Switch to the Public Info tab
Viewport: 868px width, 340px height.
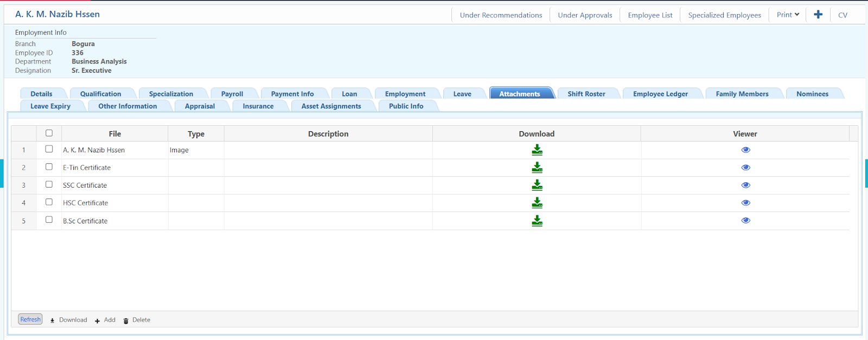coord(406,106)
